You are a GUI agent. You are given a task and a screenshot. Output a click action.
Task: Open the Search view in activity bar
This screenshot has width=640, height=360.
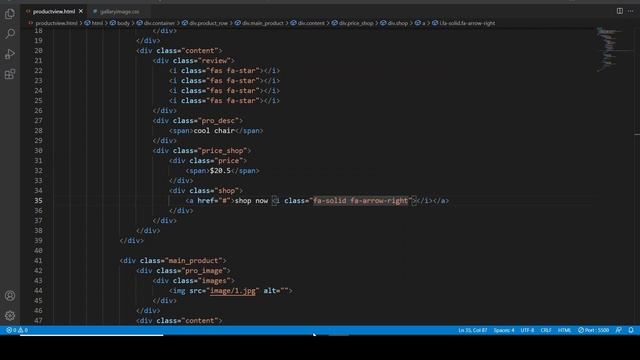click(x=10, y=34)
